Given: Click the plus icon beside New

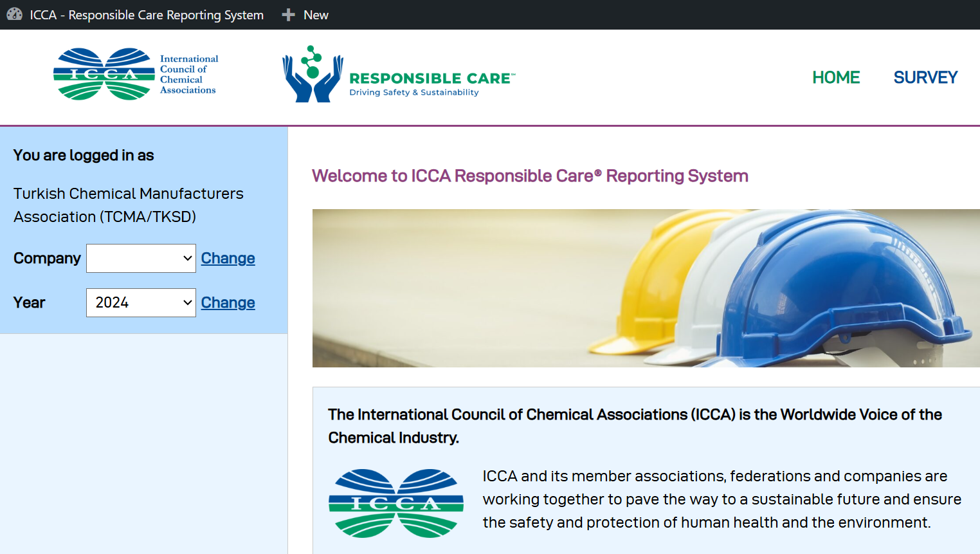Looking at the screenshot, I should point(288,15).
